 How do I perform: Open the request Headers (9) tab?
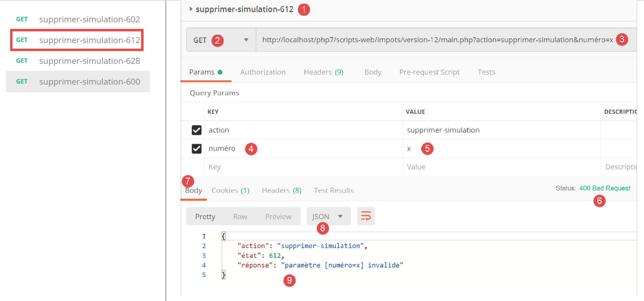coord(323,72)
